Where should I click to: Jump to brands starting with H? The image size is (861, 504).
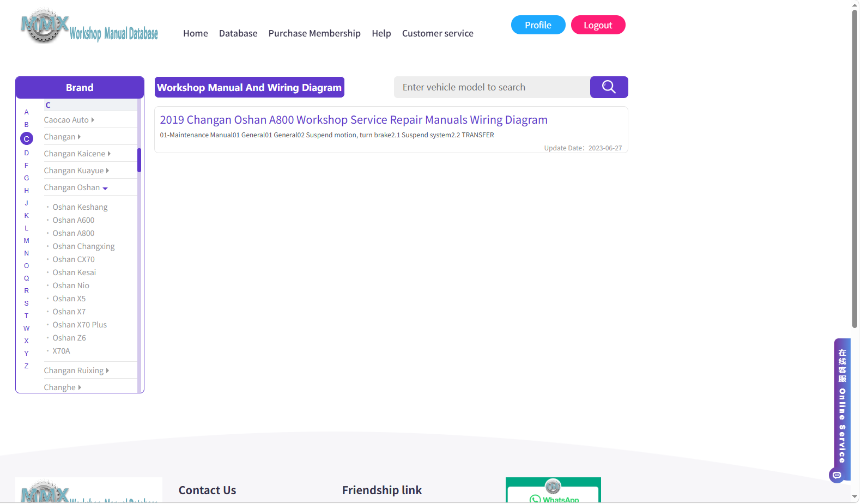pyautogui.click(x=26, y=191)
